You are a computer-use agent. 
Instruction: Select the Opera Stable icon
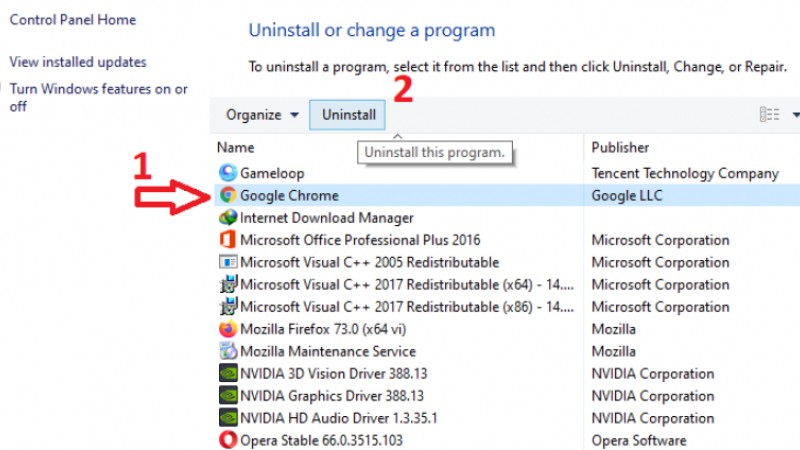click(228, 440)
